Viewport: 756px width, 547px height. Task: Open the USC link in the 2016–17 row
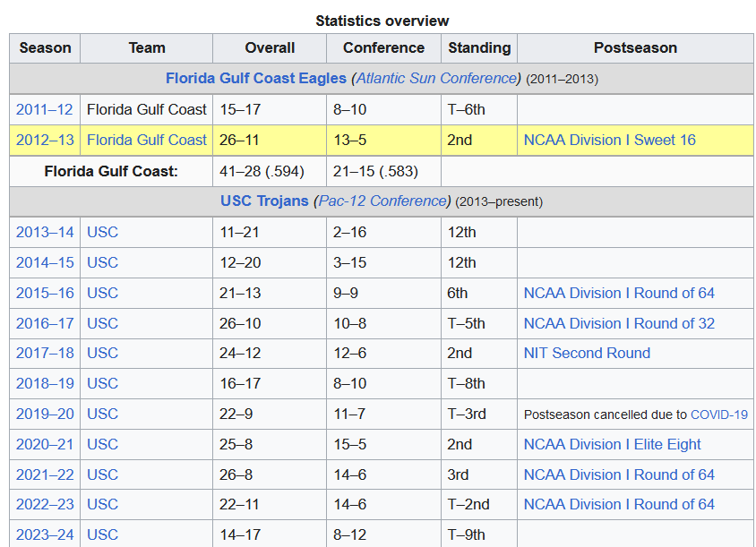pos(102,323)
